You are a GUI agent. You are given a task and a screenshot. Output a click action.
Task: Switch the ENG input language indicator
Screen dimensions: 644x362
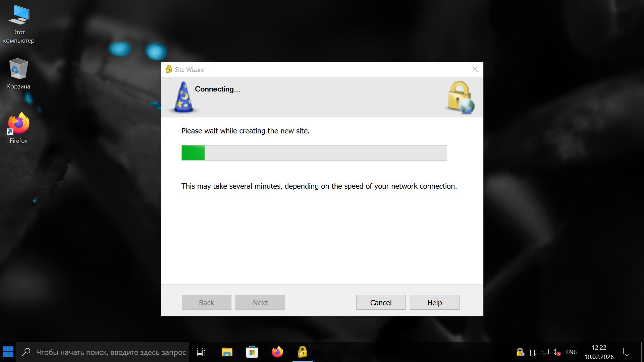point(572,352)
